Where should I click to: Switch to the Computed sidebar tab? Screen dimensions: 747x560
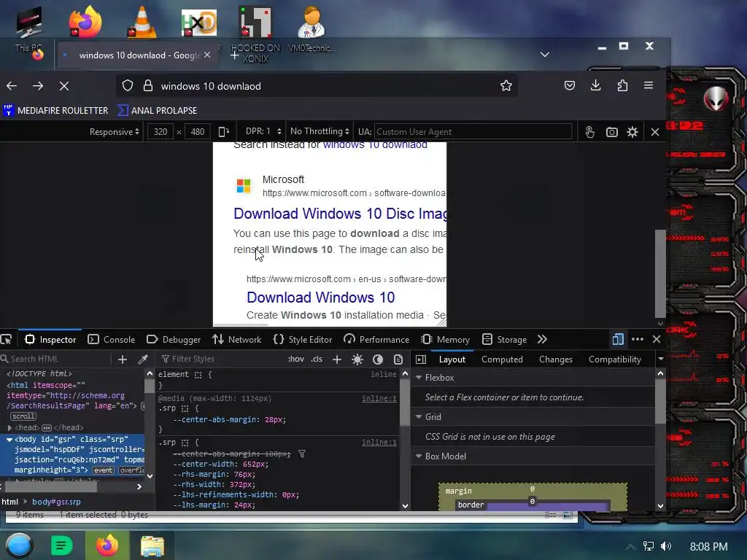coord(502,359)
